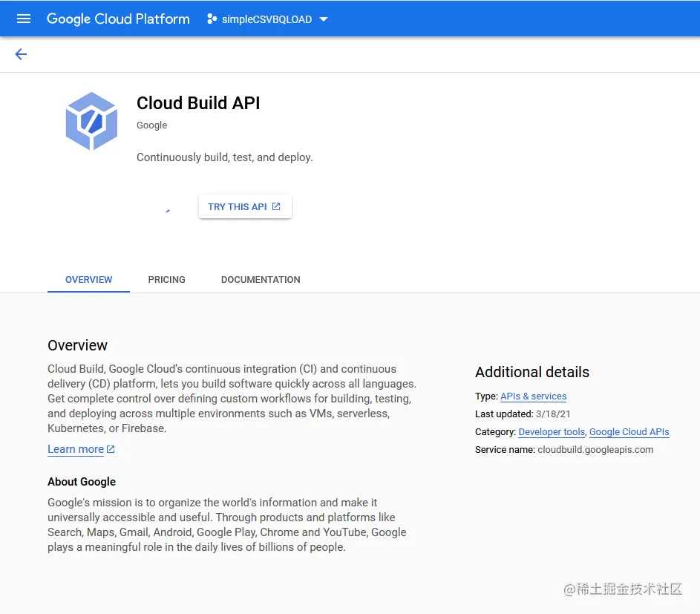Click the Cloud Build API title
Screen dimensions: 700x614
[198, 103]
